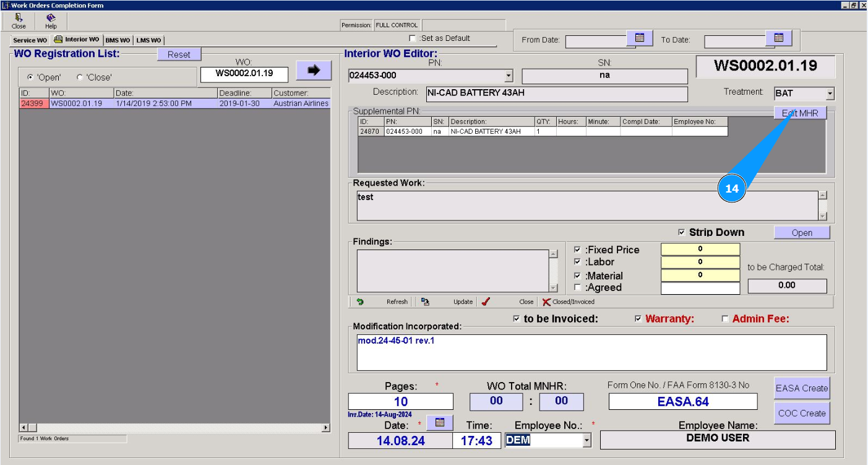Image resolution: width=868 pixels, height=465 pixels.
Task: Switch to the BMS WO tab
Action: [118, 40]
